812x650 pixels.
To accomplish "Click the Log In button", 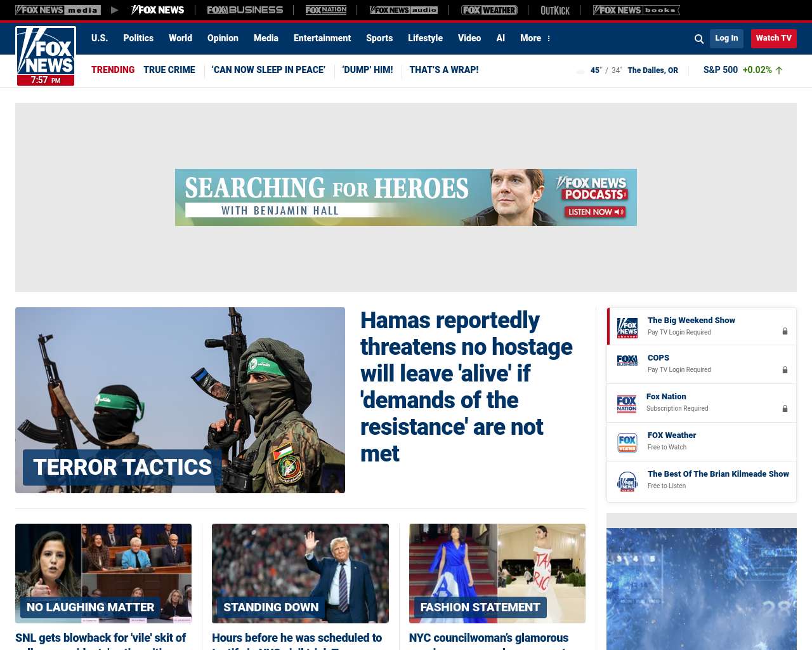I will (x=726, y=38).
